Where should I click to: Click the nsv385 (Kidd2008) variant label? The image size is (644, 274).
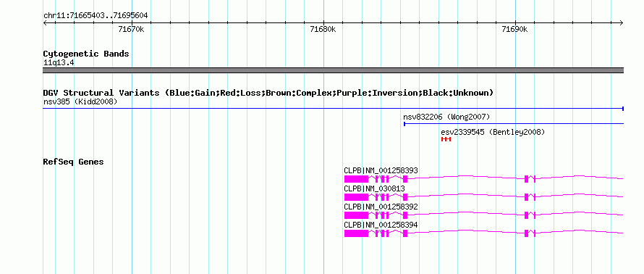[x=80, y=101]
